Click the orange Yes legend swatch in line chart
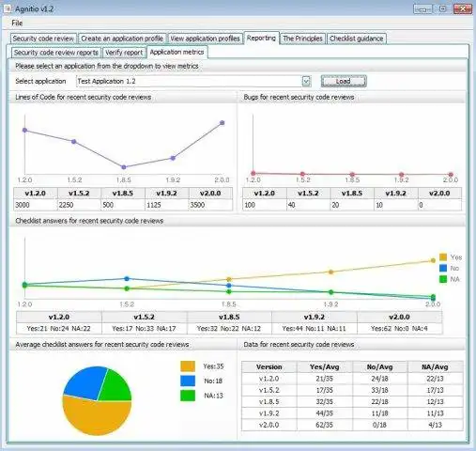The height and width of the screenshot is (451, 476). 443,257
